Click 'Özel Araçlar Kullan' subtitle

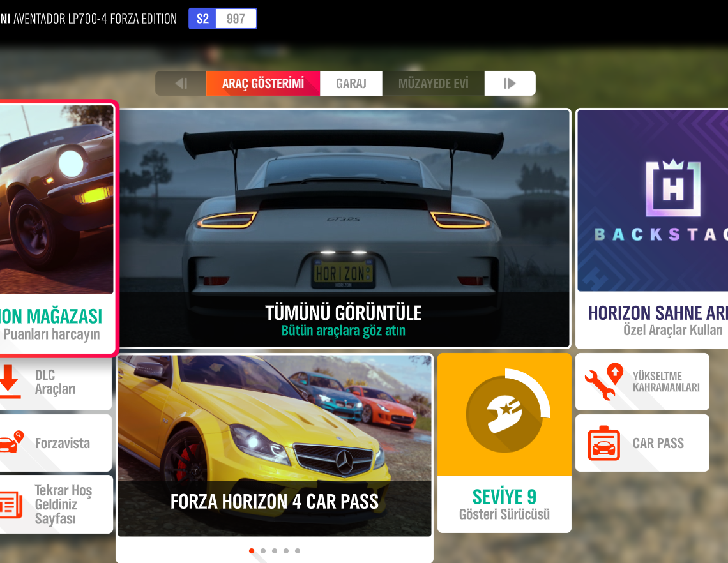672,330
